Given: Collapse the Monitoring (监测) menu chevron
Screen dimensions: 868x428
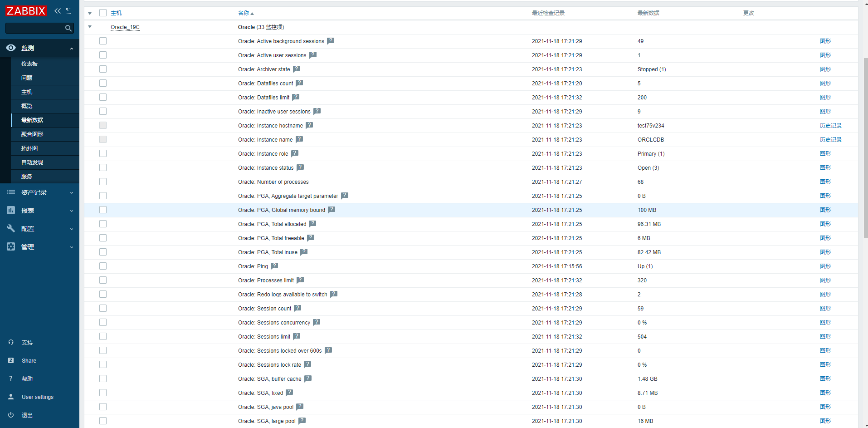Looking at the screenshot, I should click(x=72, y=49).
